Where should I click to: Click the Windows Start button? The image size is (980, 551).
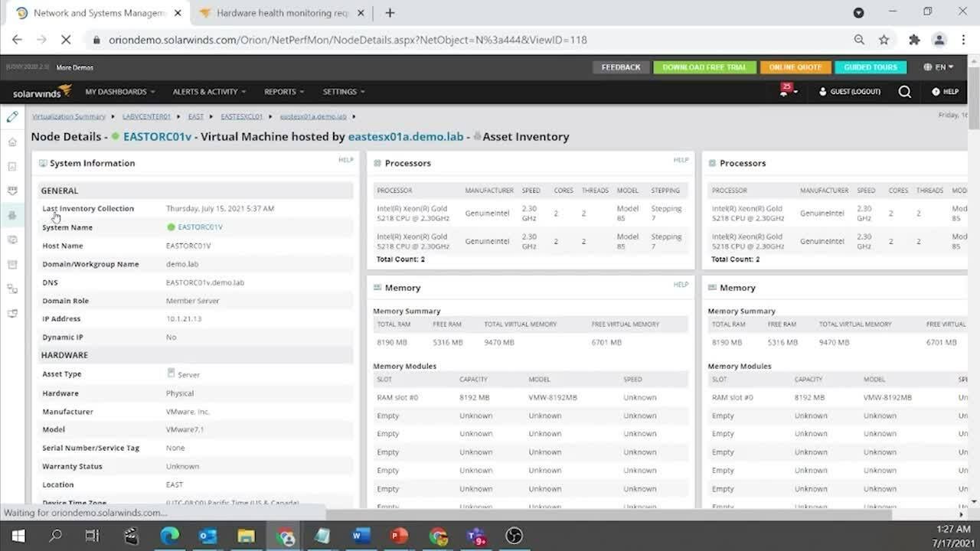pos(17,536)
